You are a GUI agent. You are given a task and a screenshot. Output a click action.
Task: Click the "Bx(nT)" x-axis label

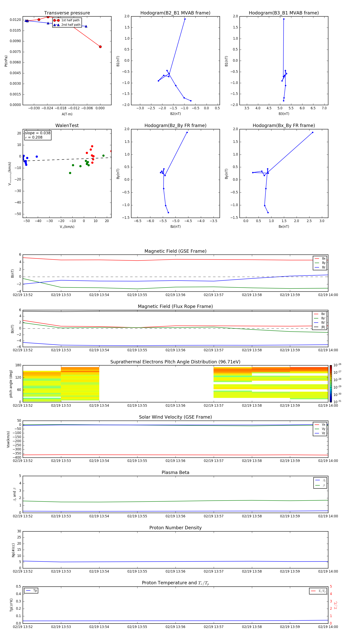tap(284, 227)
